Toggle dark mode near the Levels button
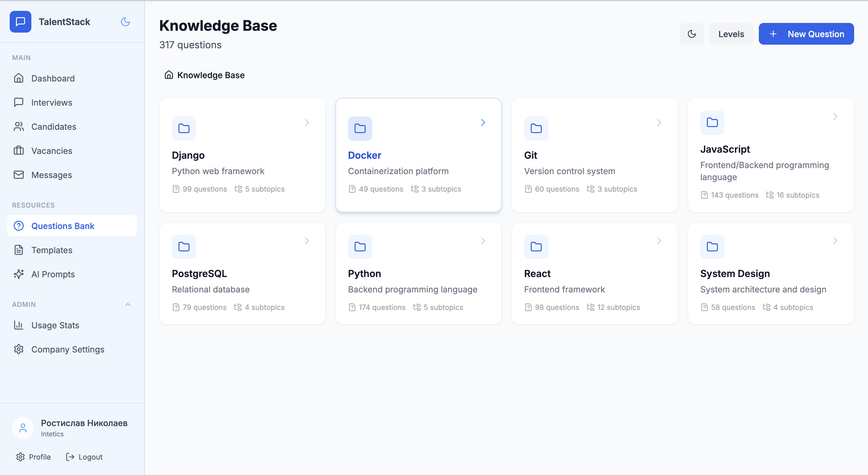Viewport: 868px width, 475px height. pos(692,34)
